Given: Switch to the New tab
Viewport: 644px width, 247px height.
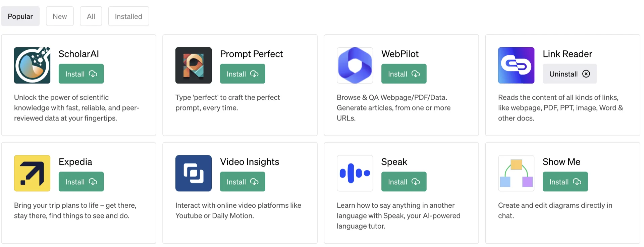Looking at the screenshot, I should (x=60, y=16).
